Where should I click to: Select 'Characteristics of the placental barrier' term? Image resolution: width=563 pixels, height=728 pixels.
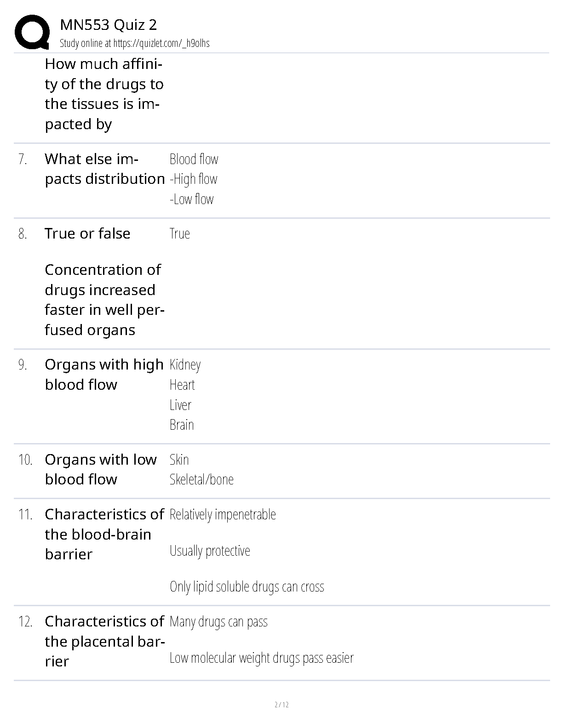click(x=105, y=641)
